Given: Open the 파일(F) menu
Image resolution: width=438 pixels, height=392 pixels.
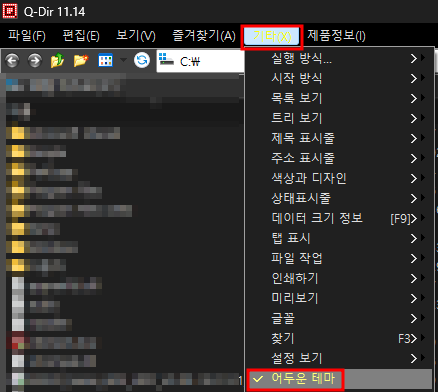Looking at the screenshot, I should pyautogui.click(x=27, y=36).
